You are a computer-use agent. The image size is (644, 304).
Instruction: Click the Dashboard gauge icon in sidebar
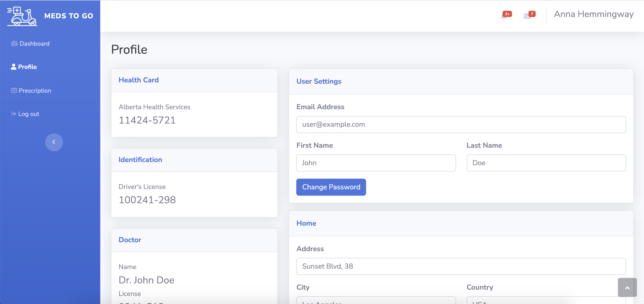coord(14,43)
